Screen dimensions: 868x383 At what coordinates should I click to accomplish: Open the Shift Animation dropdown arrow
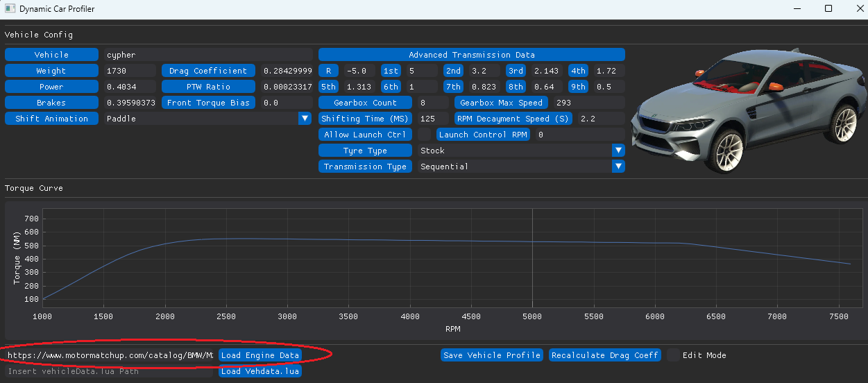point(305,119)
